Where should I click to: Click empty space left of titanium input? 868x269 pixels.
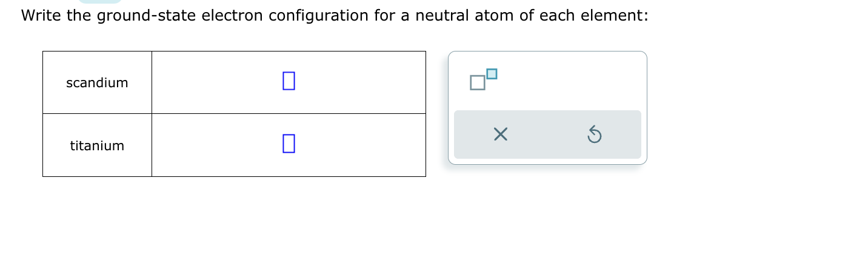tap(212, 145)
